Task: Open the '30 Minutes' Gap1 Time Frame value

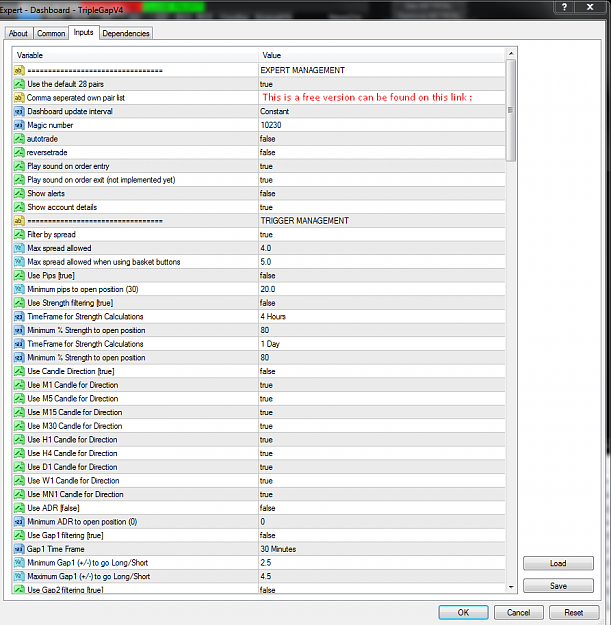Action: click(x=382, y=549)
